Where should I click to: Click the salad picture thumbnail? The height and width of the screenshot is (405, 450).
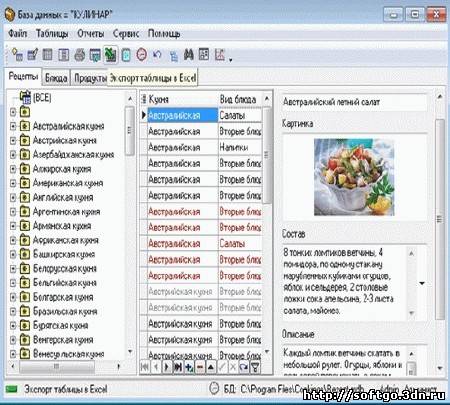[x=354, y=177]
